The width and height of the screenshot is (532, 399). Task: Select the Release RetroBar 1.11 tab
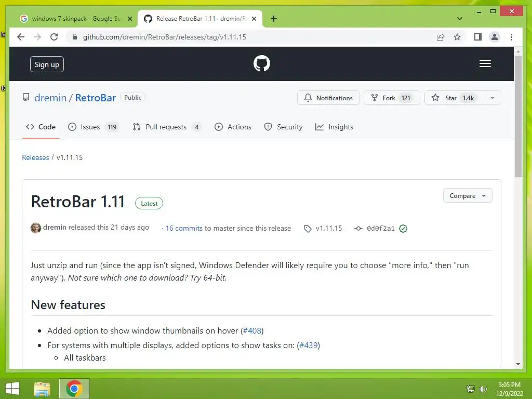click(x=200, y=19)
